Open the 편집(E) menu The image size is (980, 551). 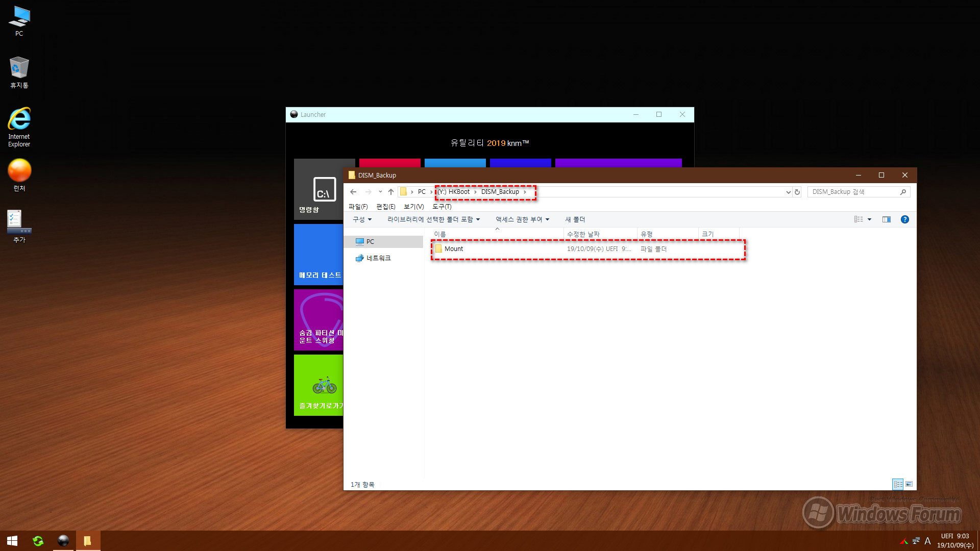(x=386, y=207)
